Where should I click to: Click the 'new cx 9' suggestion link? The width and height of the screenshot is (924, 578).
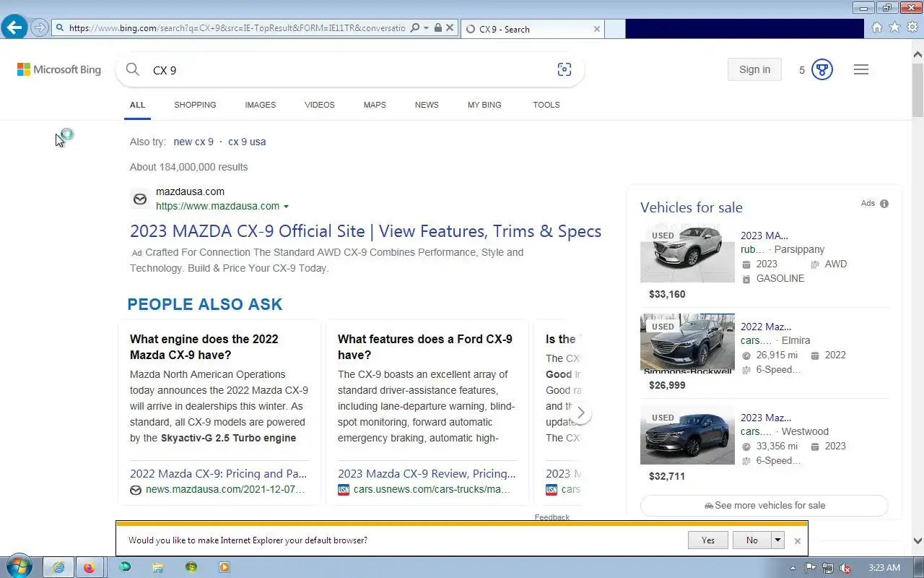coord(193,142)
